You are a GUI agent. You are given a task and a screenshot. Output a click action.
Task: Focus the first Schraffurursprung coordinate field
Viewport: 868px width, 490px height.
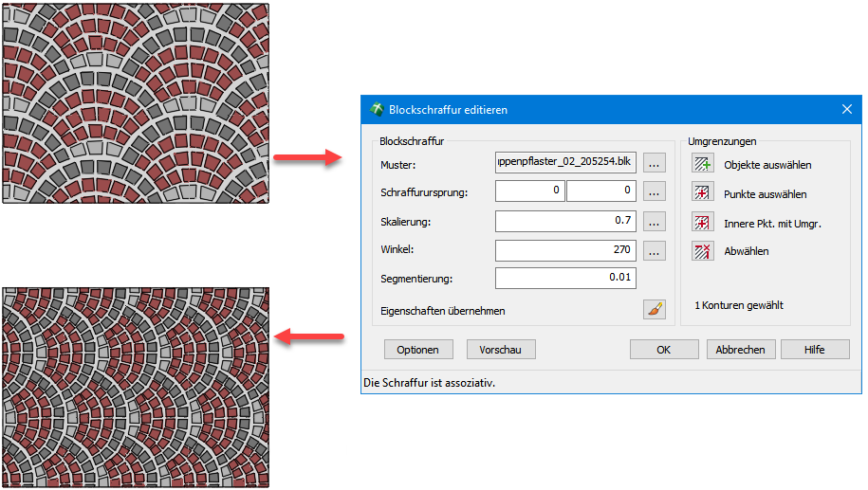tap(529, 191)
